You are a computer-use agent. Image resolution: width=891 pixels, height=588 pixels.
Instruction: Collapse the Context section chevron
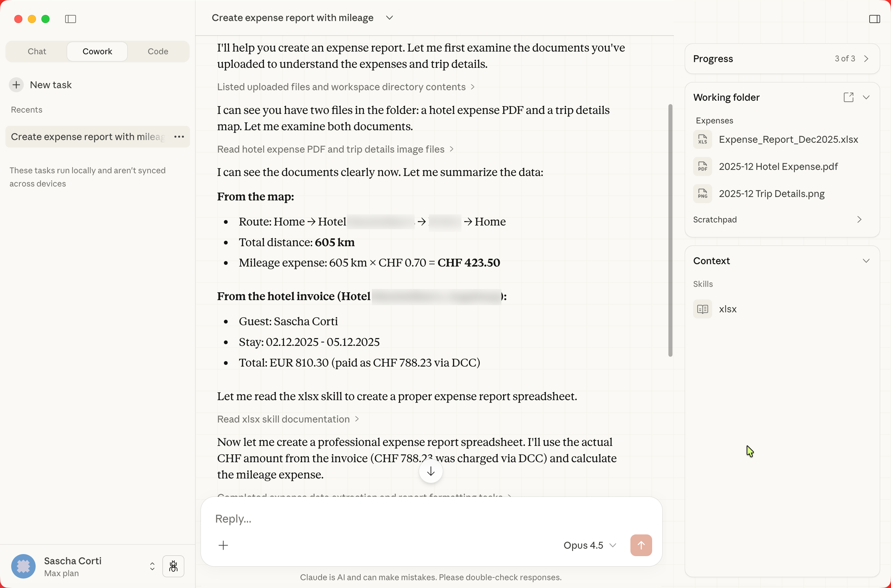[x=866, y=261]
